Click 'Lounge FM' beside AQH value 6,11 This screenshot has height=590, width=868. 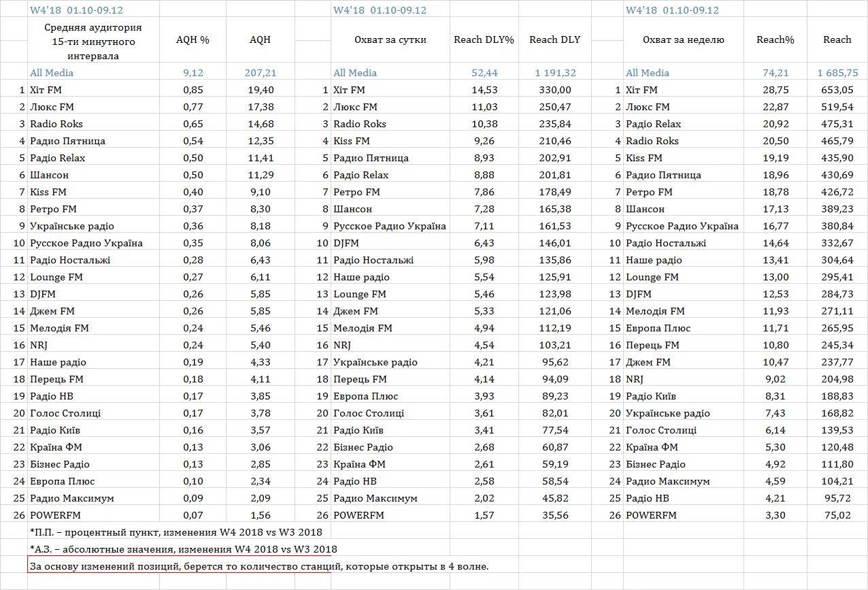[x=56, y=277]
